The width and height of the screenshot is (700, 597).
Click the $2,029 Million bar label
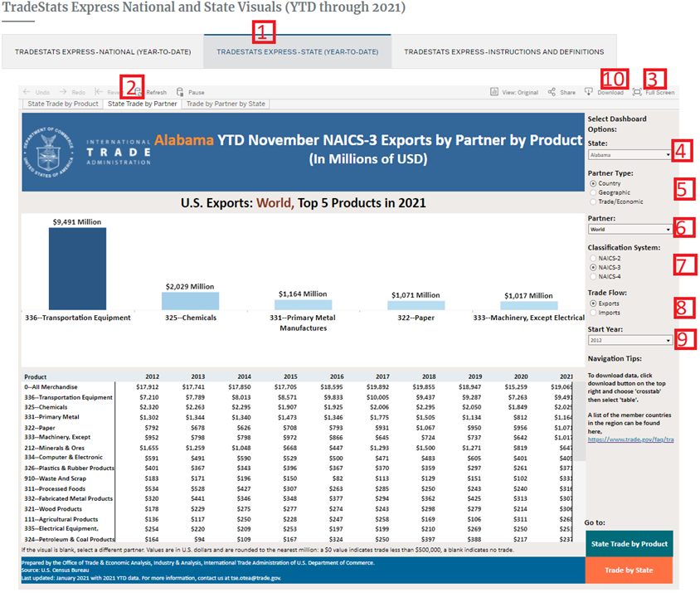tap(190, 286)
